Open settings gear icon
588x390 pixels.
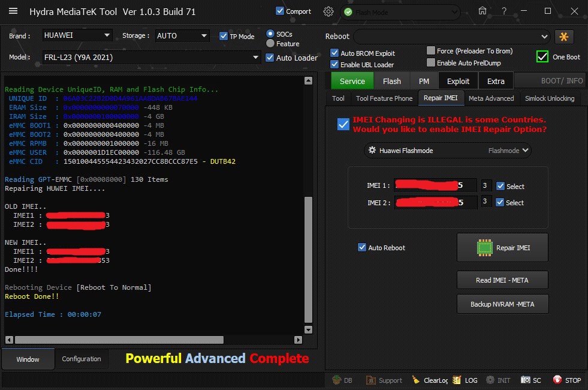(x=328, y=11)
